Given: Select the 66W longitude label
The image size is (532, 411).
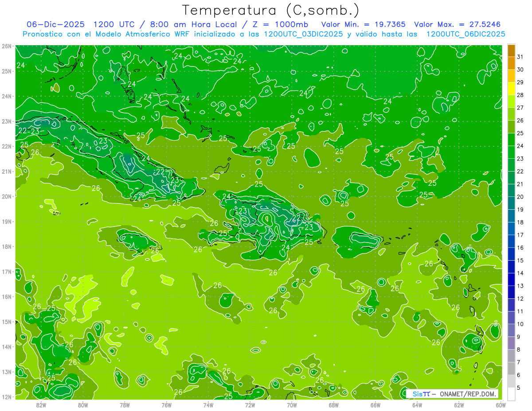Looking at the screenshot, I should 375,405.
